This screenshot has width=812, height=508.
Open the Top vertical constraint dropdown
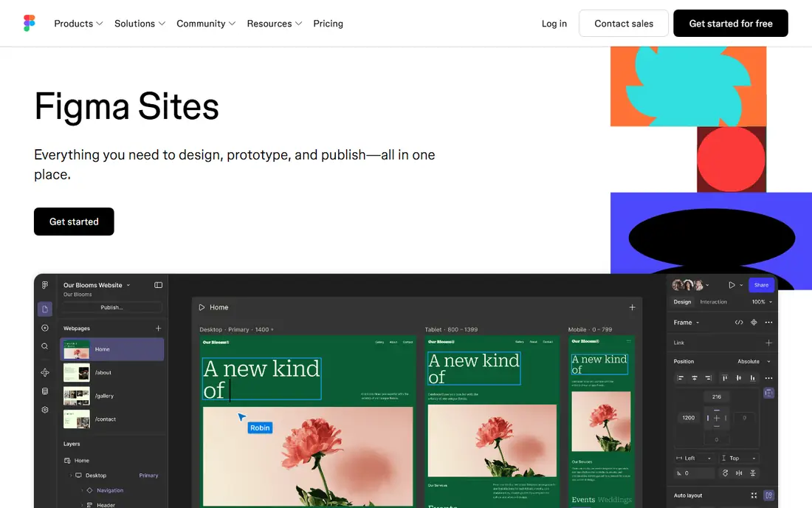pyautogui.click(x=740, y=459)
